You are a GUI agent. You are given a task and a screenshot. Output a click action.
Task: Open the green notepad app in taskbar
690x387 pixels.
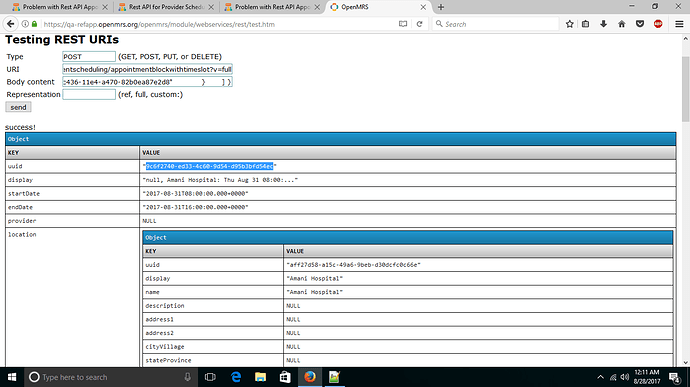click(x=334, y=377)
